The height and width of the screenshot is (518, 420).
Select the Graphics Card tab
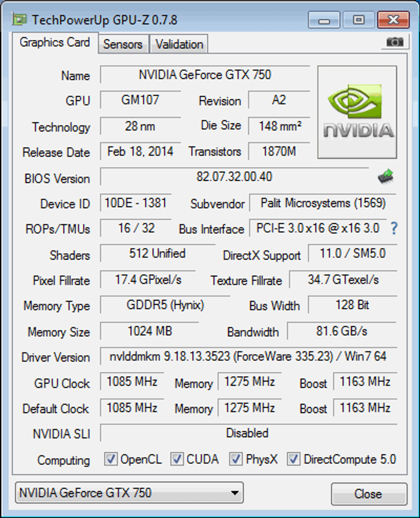(x=55, y=43)
